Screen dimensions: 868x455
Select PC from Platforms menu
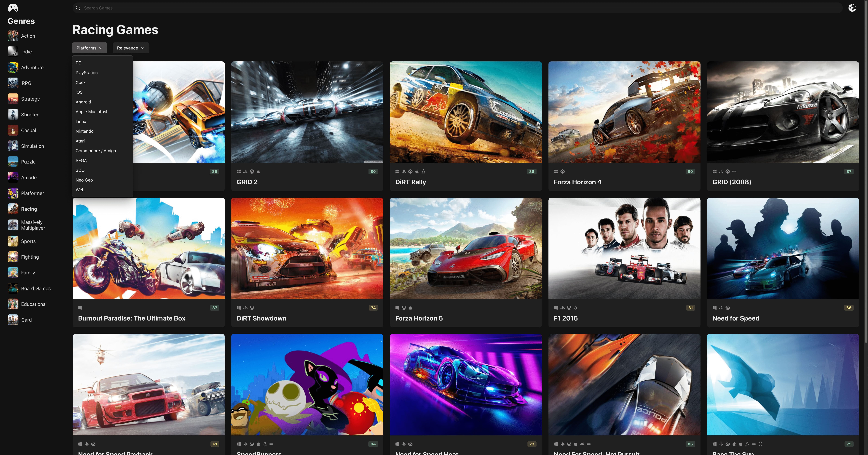click(102, 63)
